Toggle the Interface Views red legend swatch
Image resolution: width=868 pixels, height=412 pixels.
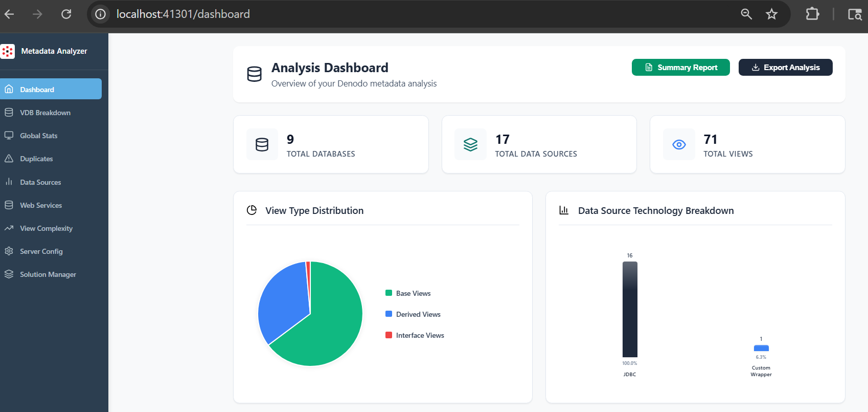tap(389, 335)
